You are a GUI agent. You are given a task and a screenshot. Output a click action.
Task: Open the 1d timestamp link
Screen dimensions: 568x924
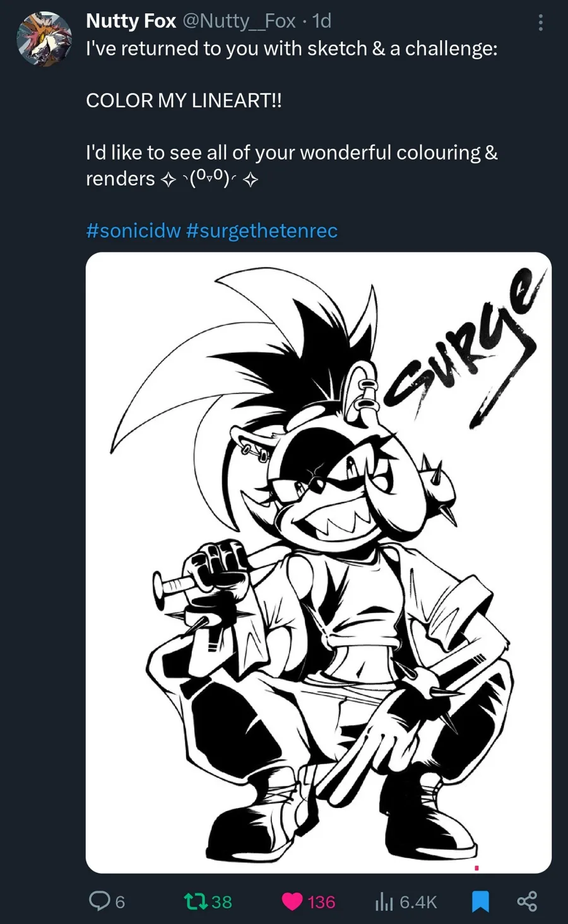pos(322,21)
